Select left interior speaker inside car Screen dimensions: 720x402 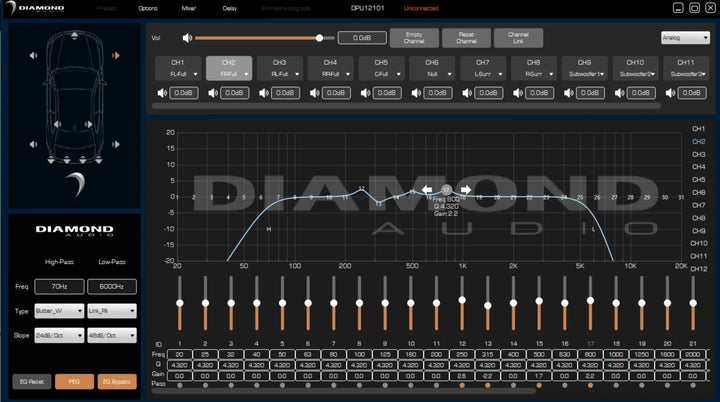[57, 124]
